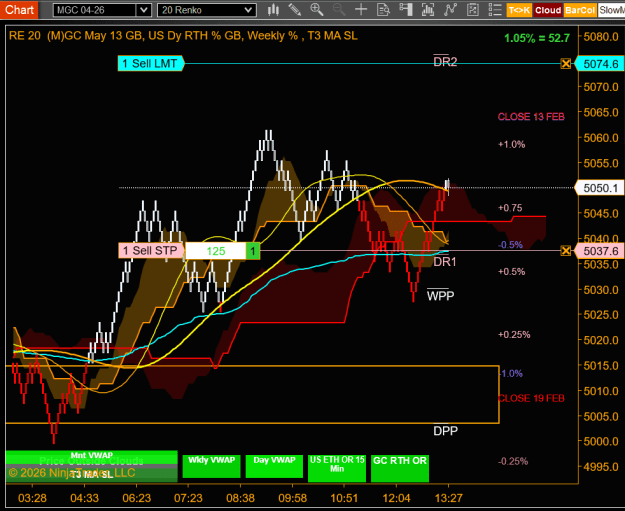Toggle the T<>K orange button
Image resolution: width=625 pixels, height=511 pixels.
(519, 10)
